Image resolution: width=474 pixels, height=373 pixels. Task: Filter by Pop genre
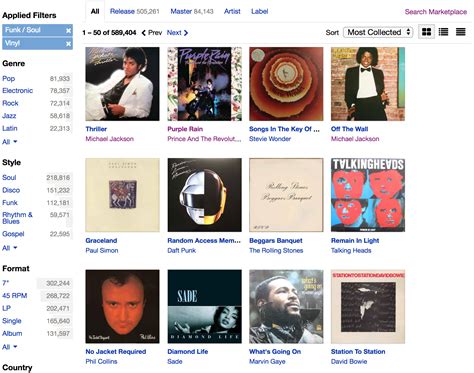(x=9, y=79)
